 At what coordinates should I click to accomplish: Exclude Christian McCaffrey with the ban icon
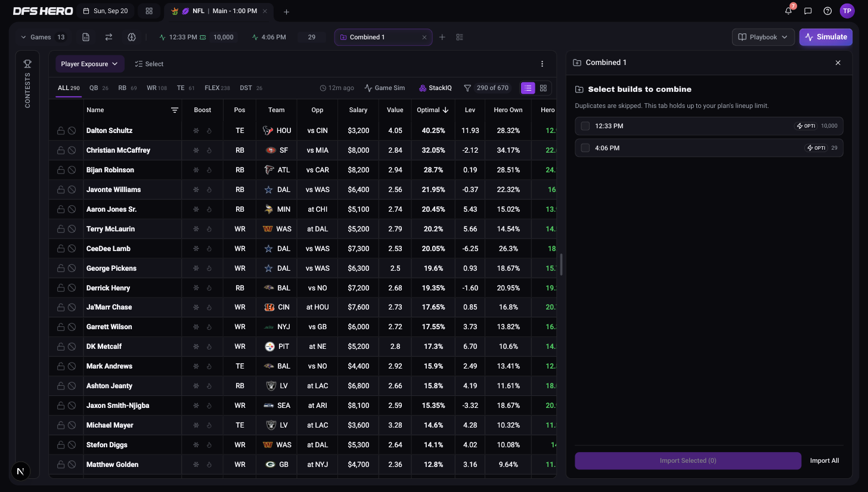click(72, 150)
